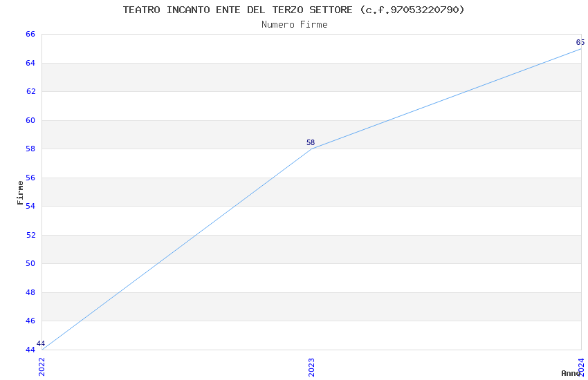This screenshot has width=588, height=380.
Task: Click the x-axis title Anno
Action: [x=571, y=373]
